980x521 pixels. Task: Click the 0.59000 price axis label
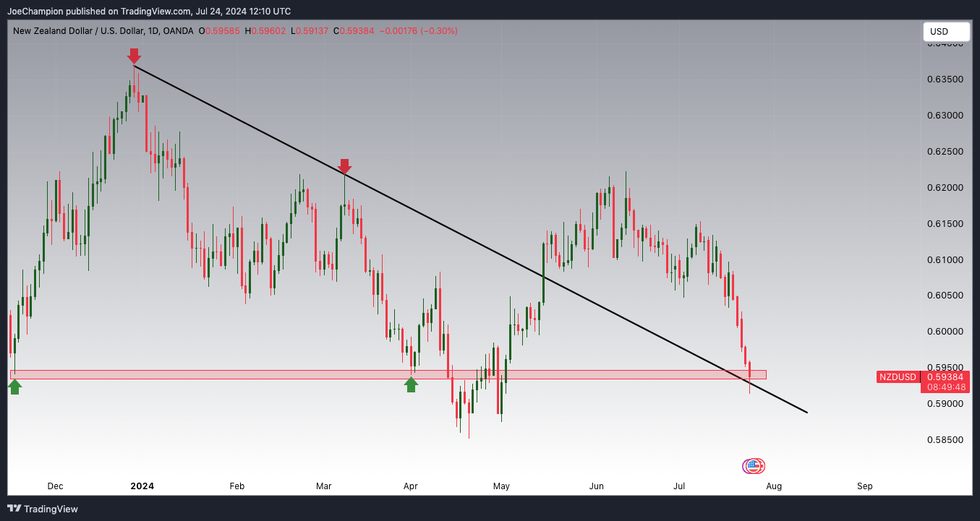click(945, 403)
